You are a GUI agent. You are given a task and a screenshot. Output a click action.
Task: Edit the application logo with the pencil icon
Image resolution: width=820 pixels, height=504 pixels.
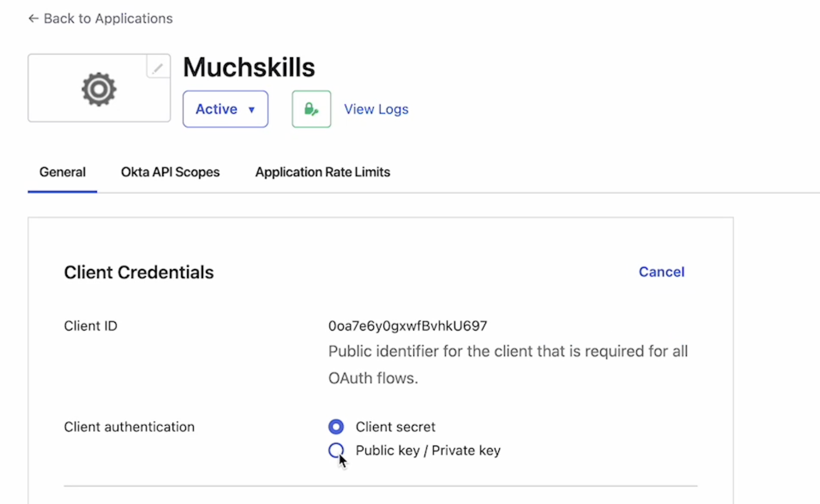click(158, 68)
